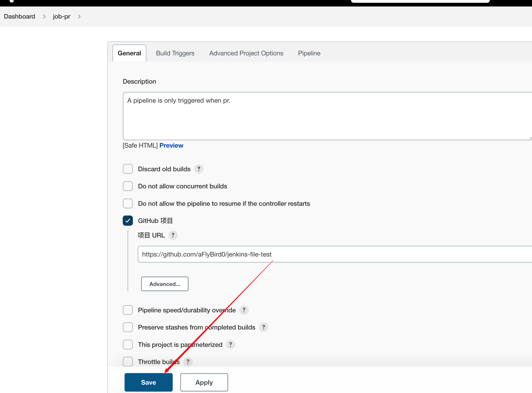Click the Apply button

click(x=204, y=382)
